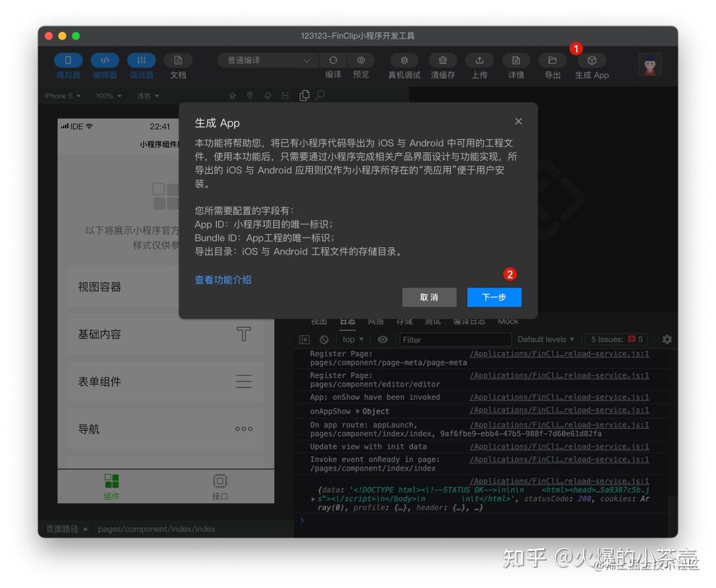Click the 下一步 next button
This screenshot has width=716, height=588.
(x=494, y=297)
